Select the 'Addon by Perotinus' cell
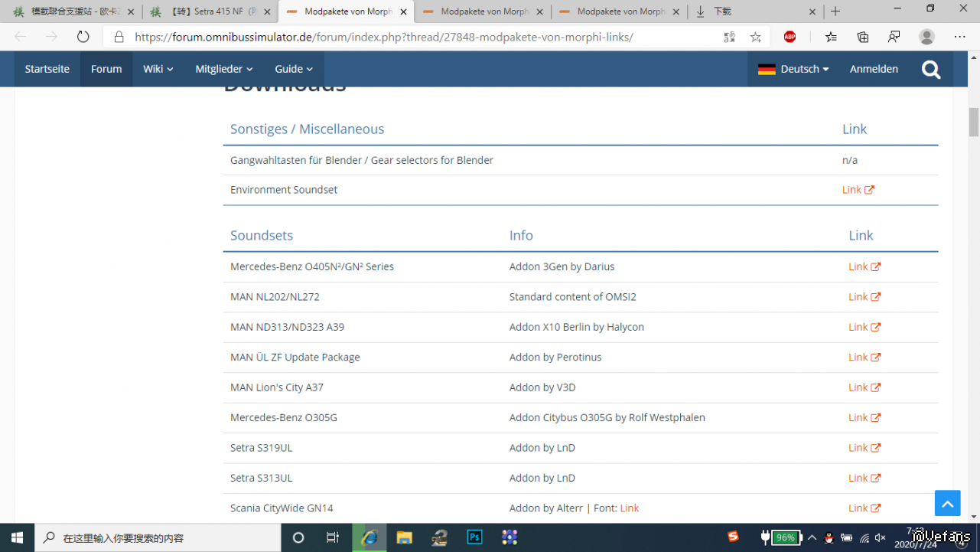The image size is (980, 552). point(555,358)
